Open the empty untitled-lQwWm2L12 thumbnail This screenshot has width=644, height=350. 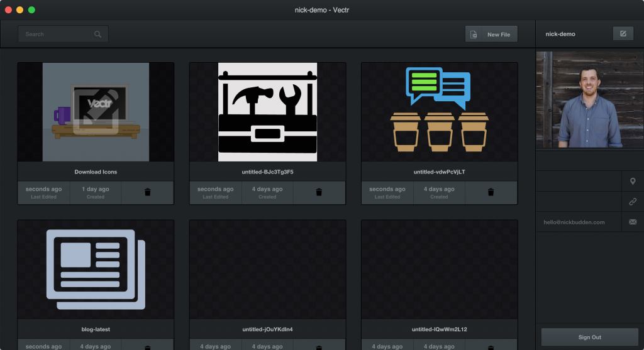coord(439,269)
